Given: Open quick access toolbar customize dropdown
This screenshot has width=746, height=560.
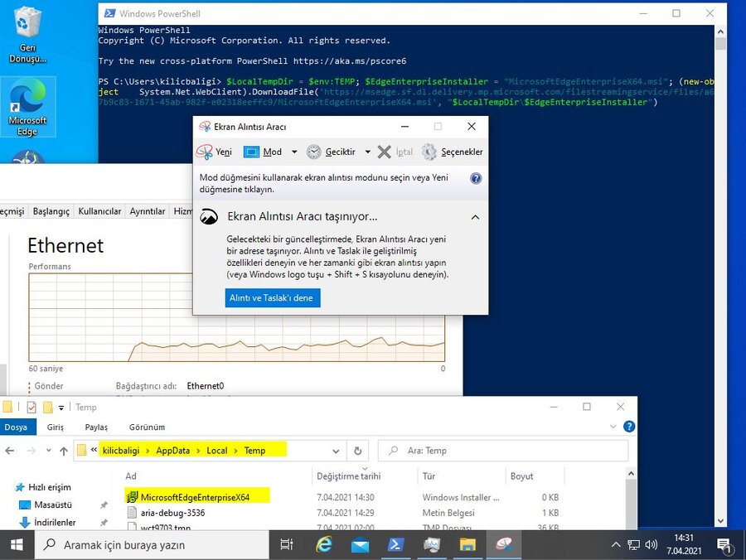Looking at the screenshot, I should pos(61,408).
